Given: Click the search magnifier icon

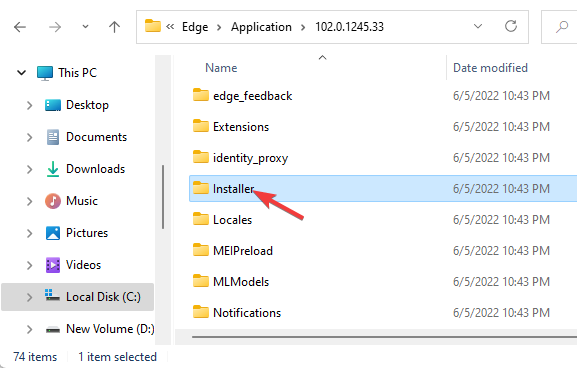Looking at the screenshot, I should coord(562,26).
